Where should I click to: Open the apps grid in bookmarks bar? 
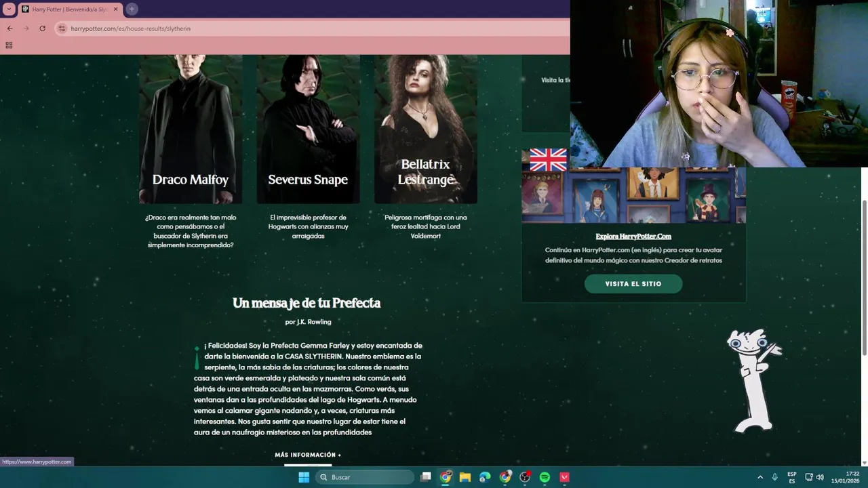9,45
